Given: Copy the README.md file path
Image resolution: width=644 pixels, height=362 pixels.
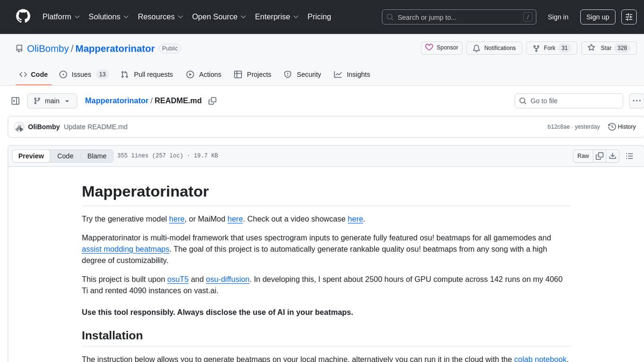Looking at the screenshot, I should (213, 101).
